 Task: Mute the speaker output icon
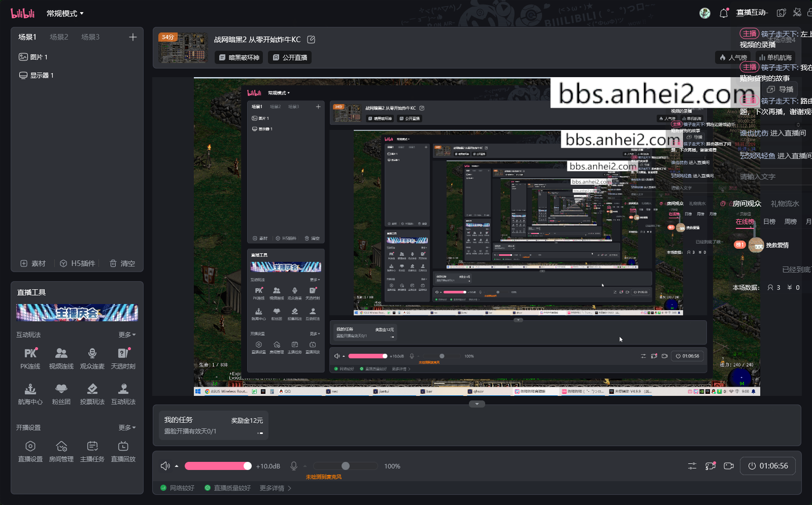coord(165,466)
